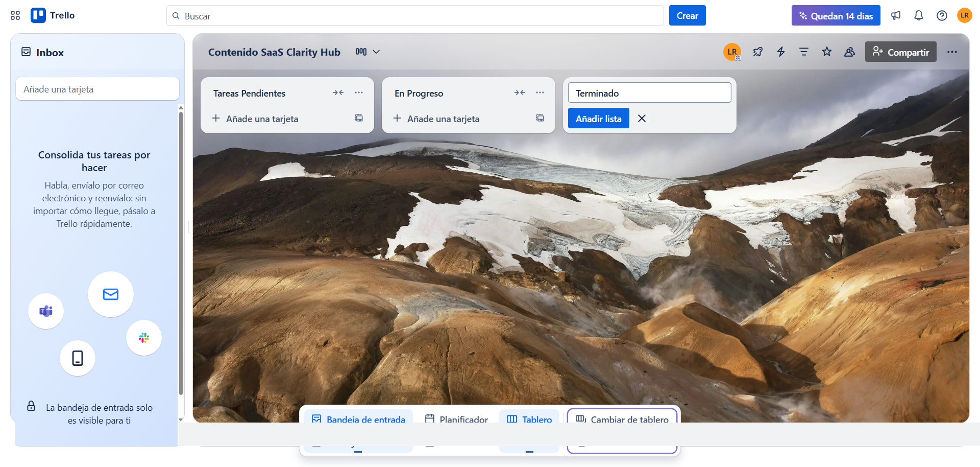Open the board filter icon

pos(803,52)
